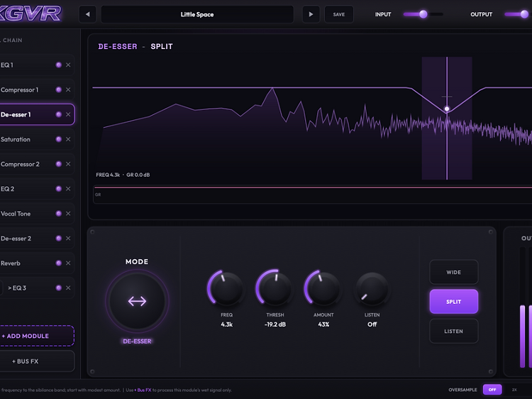Click the DE-ESSER title above the graph
This screenshot has height=399, width=532.
pyautogui.click(x=118, y=47)
